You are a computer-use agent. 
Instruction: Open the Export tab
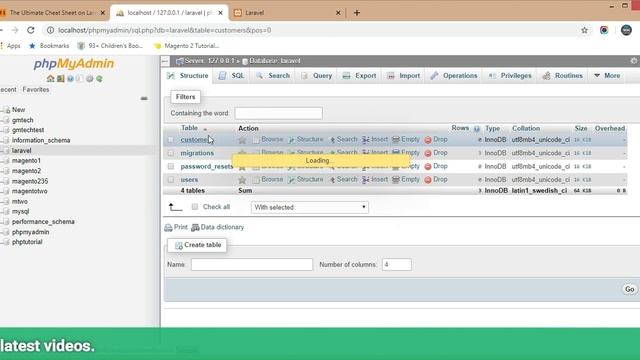(x=360, y=76)
